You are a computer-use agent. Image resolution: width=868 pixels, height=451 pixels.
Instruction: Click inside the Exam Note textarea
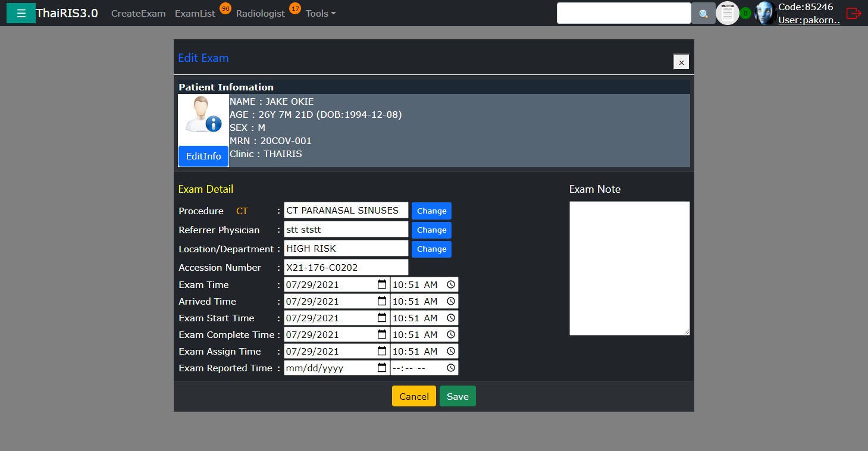point(629,268)
